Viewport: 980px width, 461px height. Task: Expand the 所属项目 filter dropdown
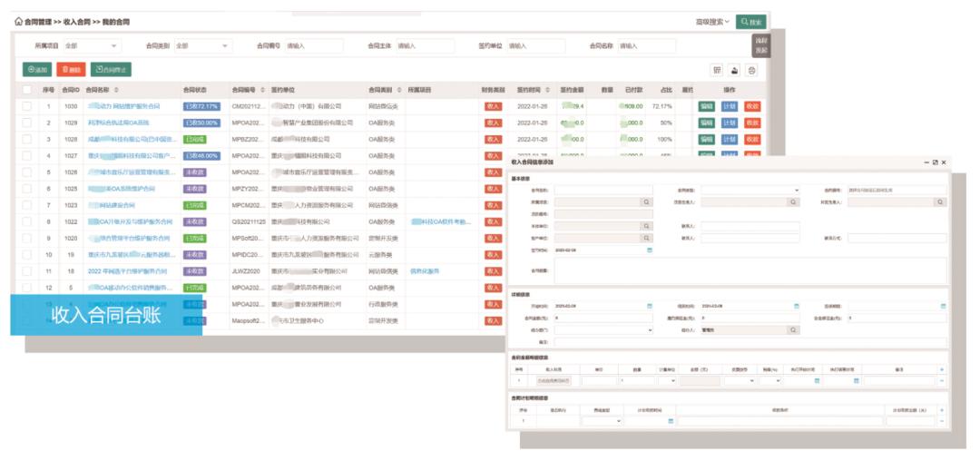coord(114,45)
